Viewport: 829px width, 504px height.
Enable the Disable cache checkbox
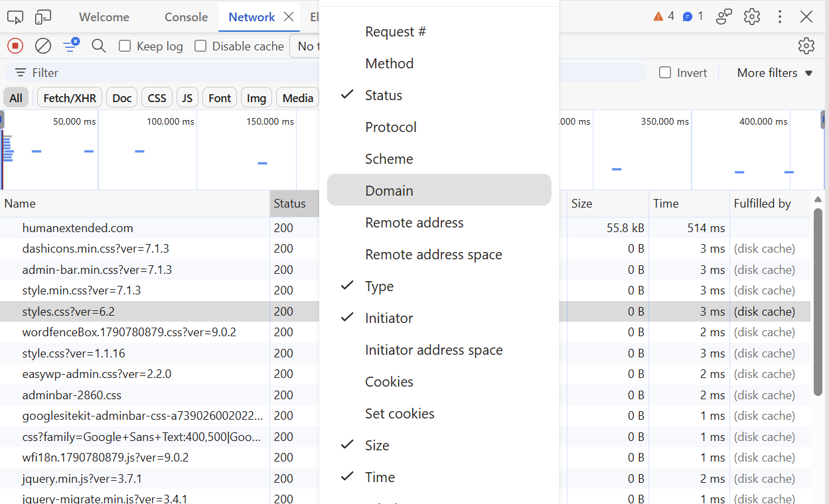point(200,46)
